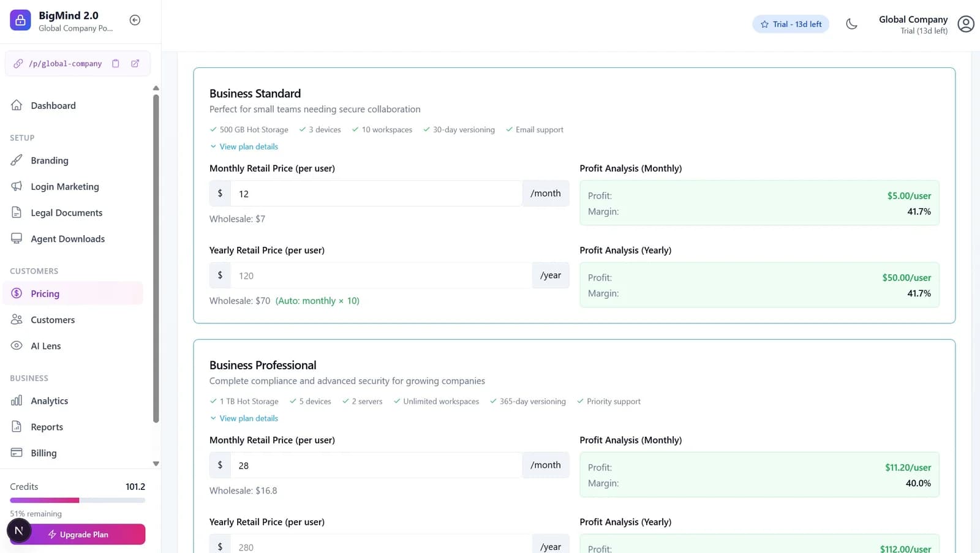Viewport: 980px width, 553px height.
Task: Click the Trial 13d left badge
Action: [x=791, y=24]
